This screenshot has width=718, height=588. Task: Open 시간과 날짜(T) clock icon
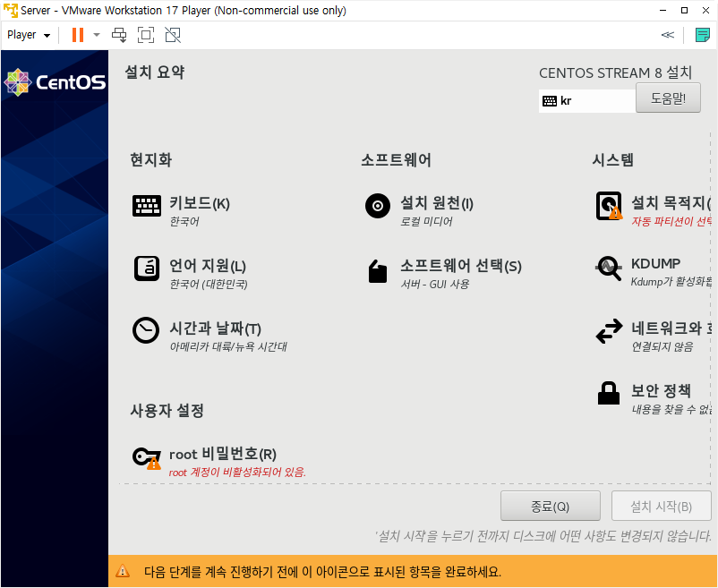point(146,330)
